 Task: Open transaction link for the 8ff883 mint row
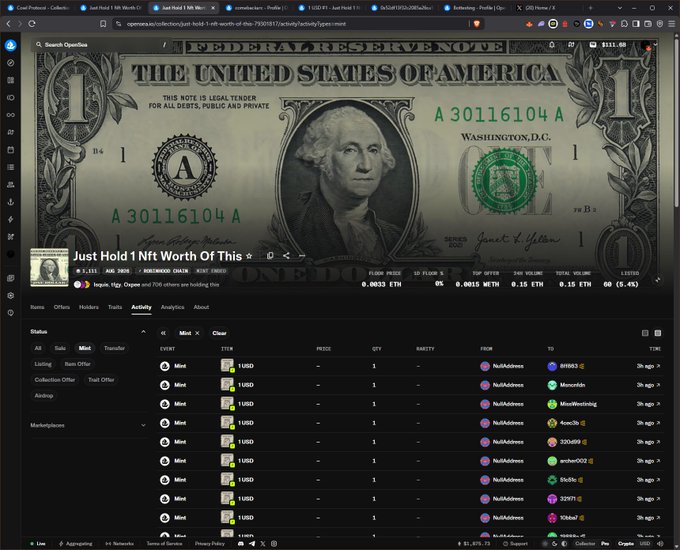[x=658, y=366]
